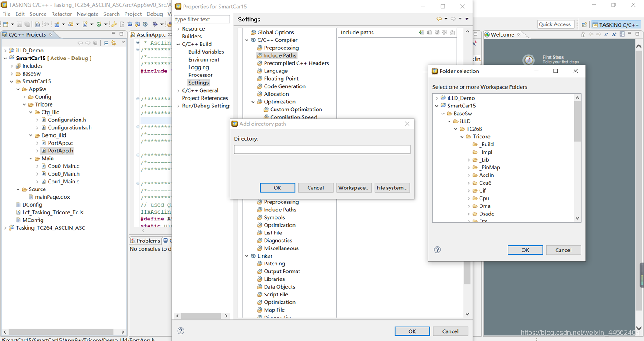Click the help icon in Properties dialog

point(181,331)
